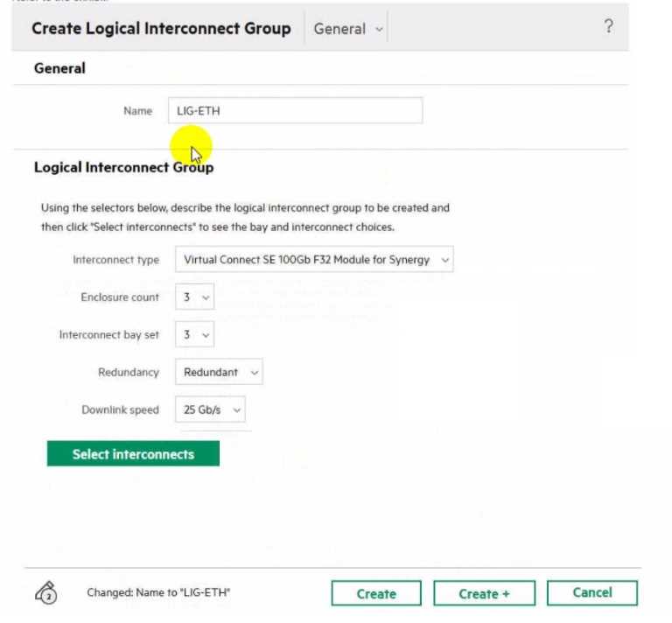672x623 pixels.
Task: Open the Downlink speed dropdown
Action: tap(210, 409)
